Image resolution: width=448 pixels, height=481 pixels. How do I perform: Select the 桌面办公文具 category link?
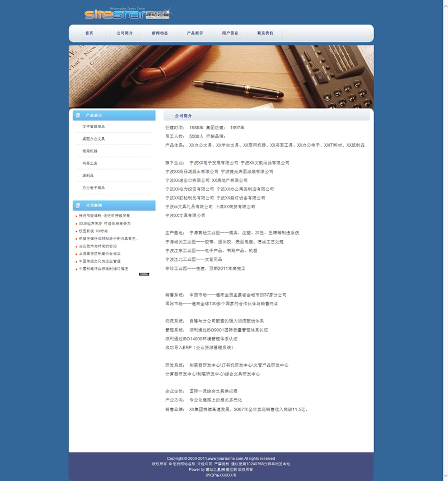(94, 139)
